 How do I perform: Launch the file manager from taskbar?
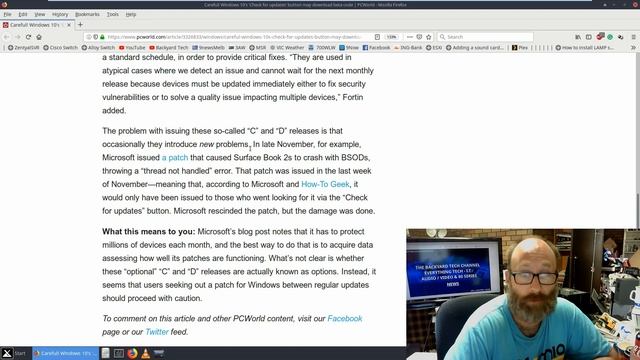106,353
